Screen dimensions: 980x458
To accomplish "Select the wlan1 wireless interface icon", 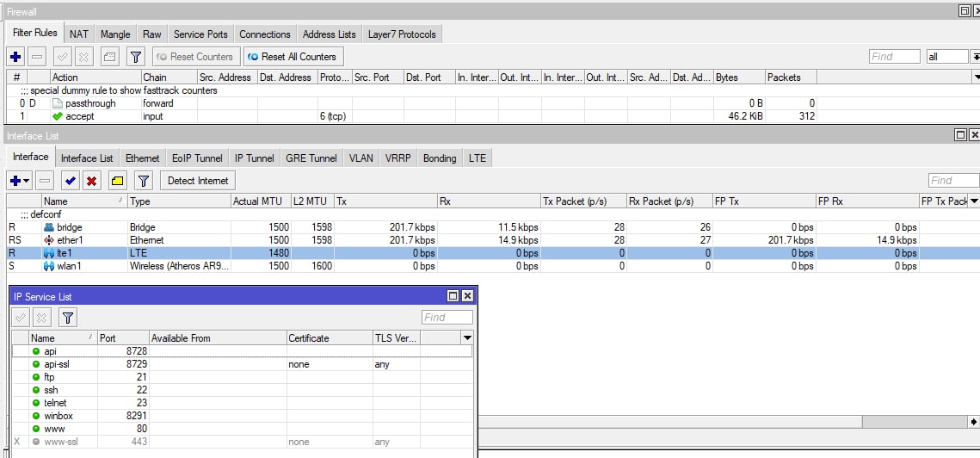I will coord(49,266).
